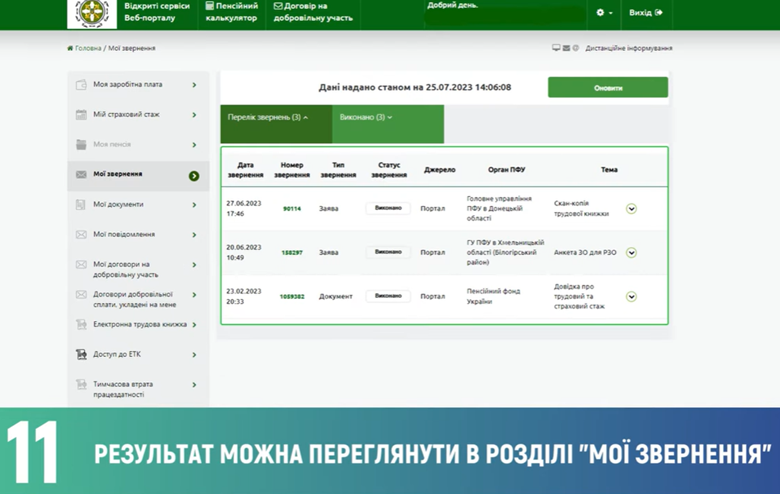
Task: Click the Доступ до ЕТК icon
Action: point(82,354)
